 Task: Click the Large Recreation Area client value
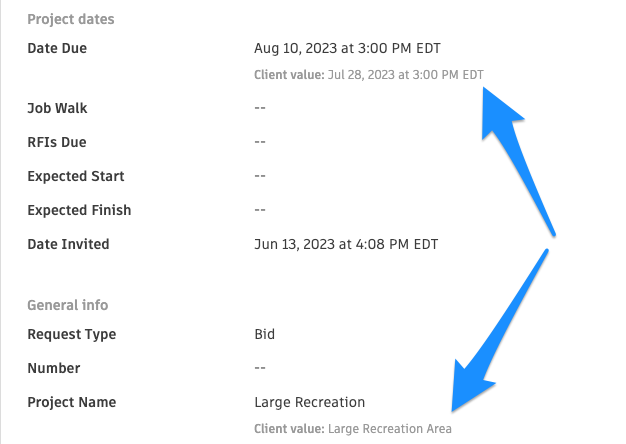tap(353, 428)
